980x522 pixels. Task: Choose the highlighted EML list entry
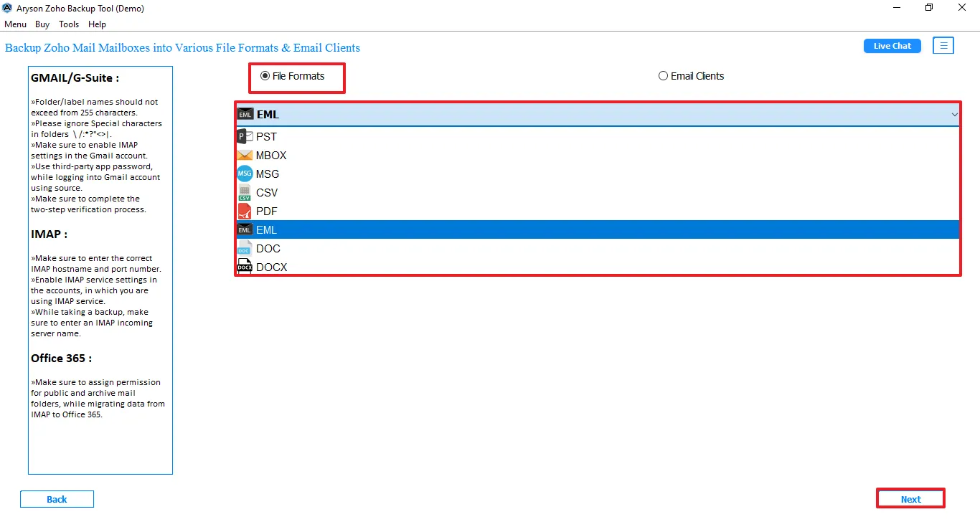[598, 229]
